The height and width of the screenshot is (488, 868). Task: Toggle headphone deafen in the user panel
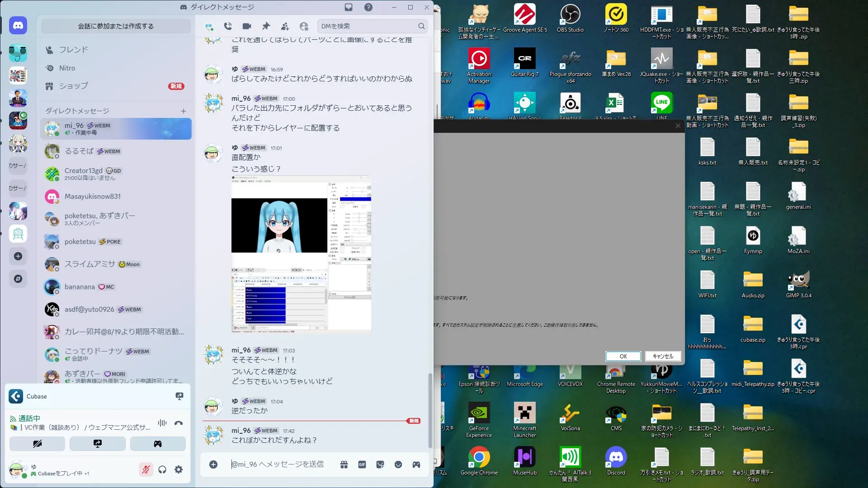pos(162,470)
